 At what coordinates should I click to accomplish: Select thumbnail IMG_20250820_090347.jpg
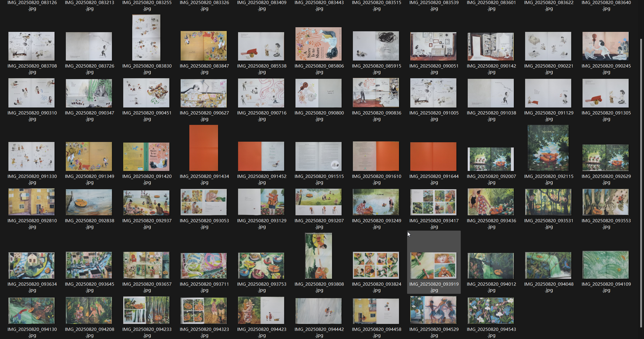pyautogui.click(x=89, y=93)
